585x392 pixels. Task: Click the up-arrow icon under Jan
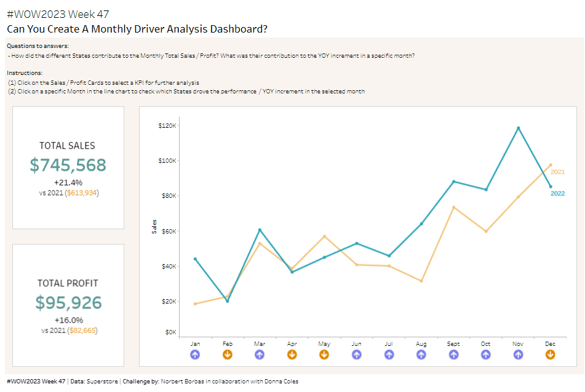click(195, 355)
